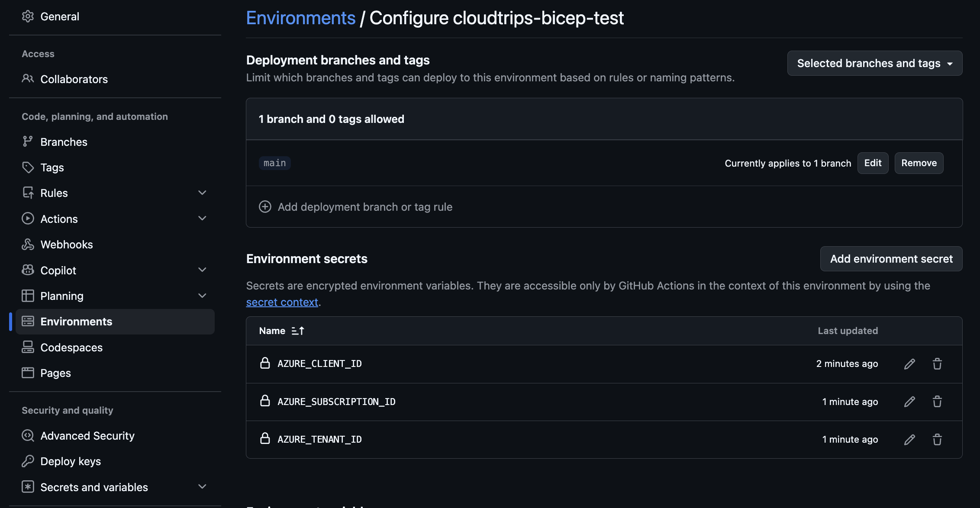This screenshot has width=980, height=508.
Task: Click the Secrets and variables asterisk icon
Action: pos(28,487)
